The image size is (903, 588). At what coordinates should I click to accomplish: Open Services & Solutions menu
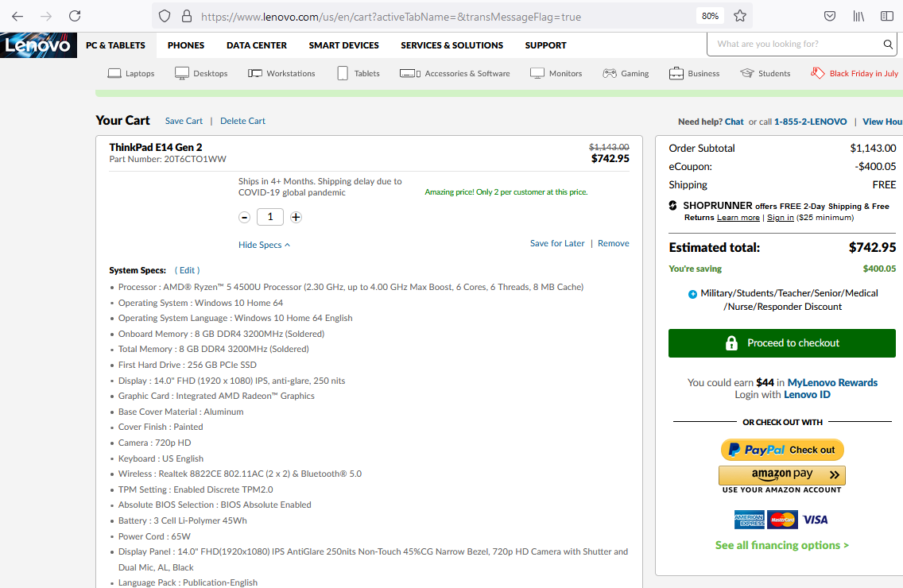click(452, 45)
